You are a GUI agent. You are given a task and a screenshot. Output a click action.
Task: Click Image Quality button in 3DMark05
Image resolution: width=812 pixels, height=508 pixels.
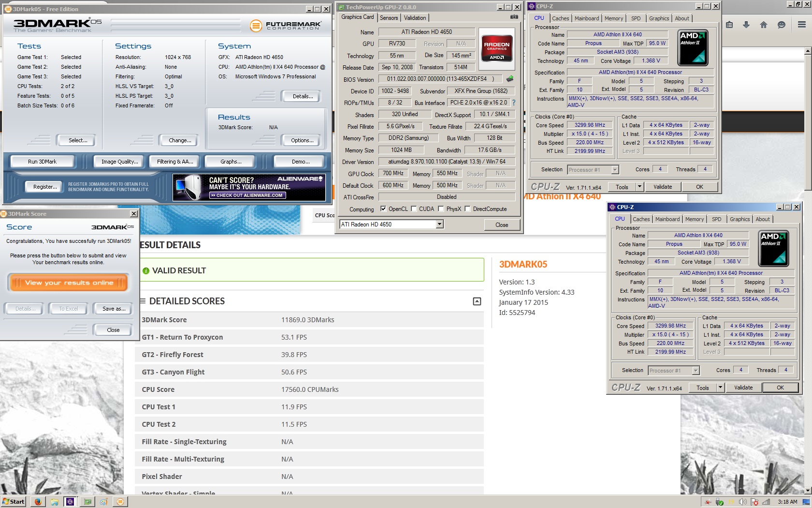point(119,162)
